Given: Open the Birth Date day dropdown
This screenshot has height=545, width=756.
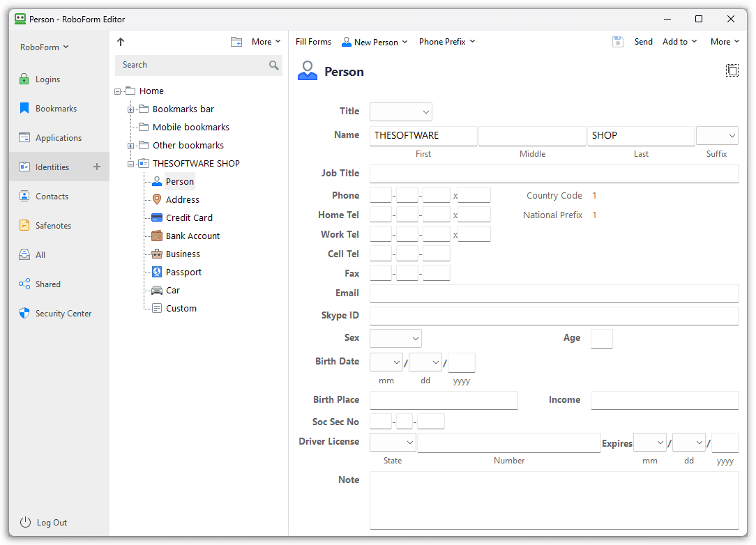Looking at the screenshot, I should pos(425,362).
